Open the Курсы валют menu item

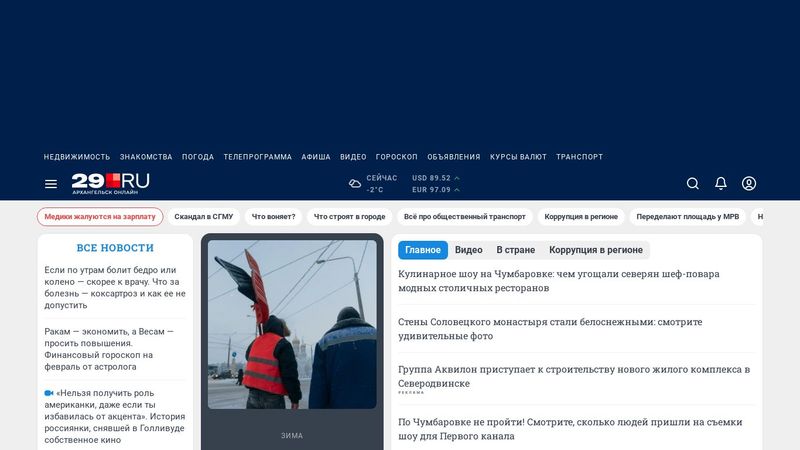[x=518, y=157]
